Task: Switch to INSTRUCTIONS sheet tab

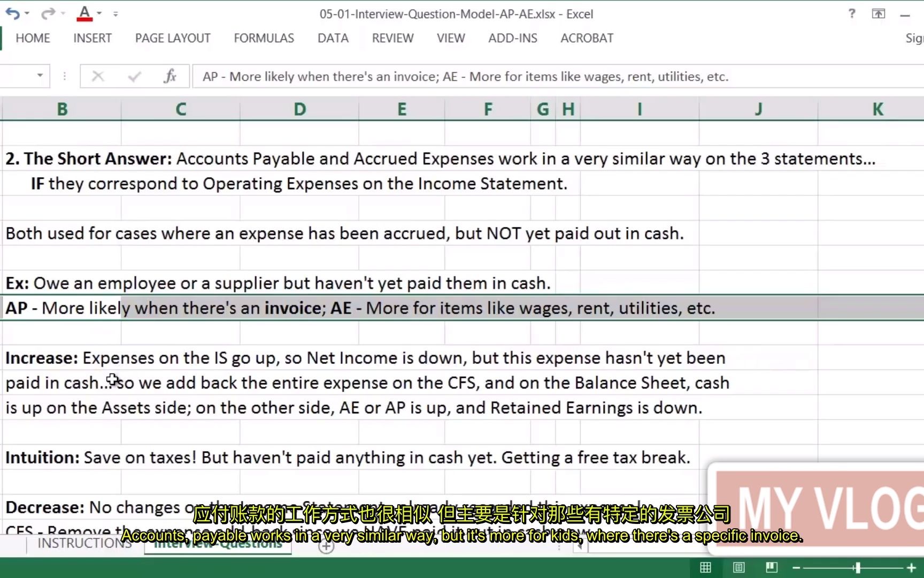Action: tap(84, 544)
